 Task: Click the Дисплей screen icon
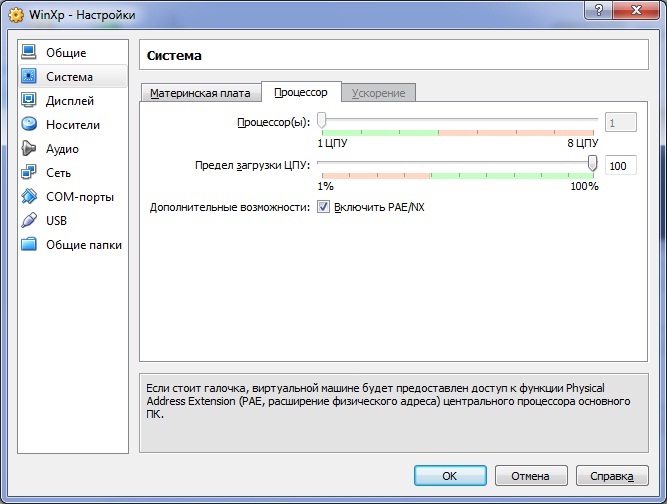[29, 100]
